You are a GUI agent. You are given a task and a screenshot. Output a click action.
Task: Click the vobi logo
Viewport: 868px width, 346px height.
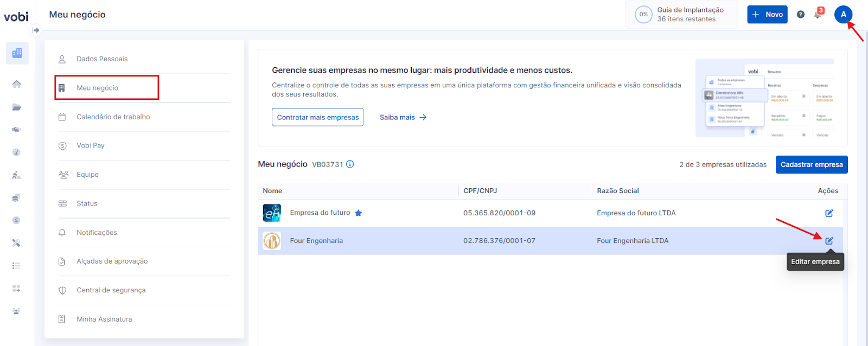(16, 17)
